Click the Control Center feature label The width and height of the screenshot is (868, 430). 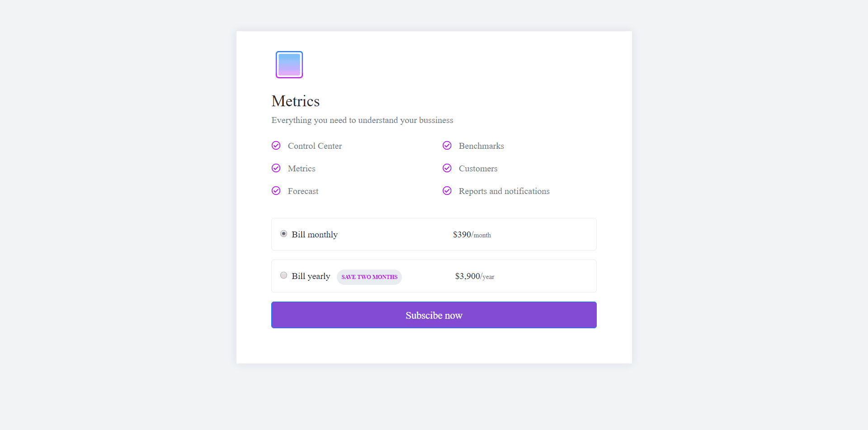(315, 146)
